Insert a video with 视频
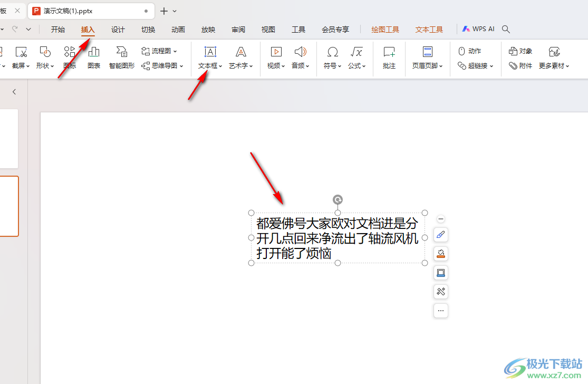 pyautogui.click(x=276, y=57)
